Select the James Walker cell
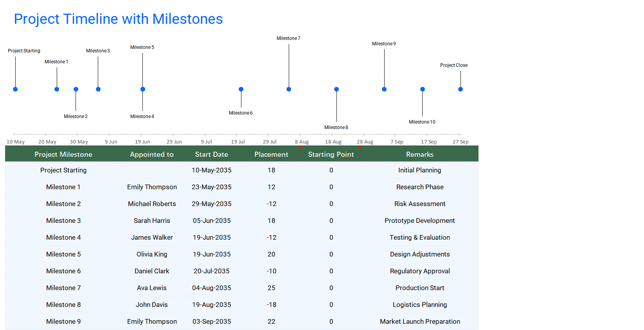This screenshot has width=644, height=330. pos(152,237)
